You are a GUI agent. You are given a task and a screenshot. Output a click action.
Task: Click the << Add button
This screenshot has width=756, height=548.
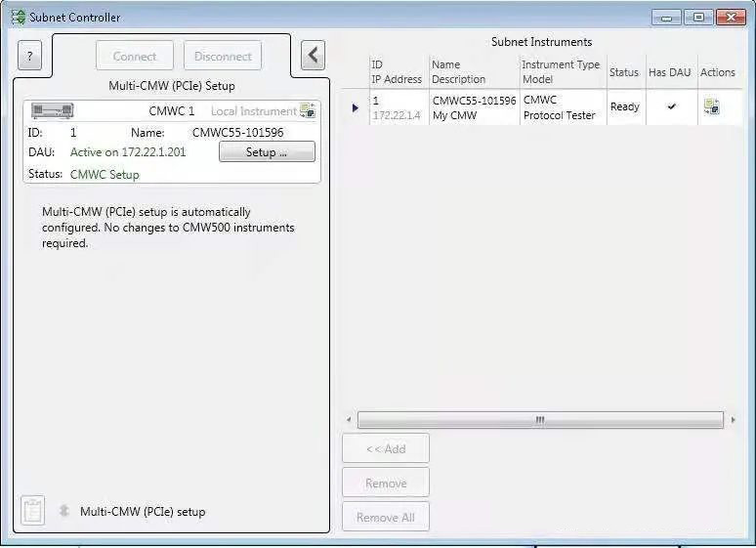386,448
